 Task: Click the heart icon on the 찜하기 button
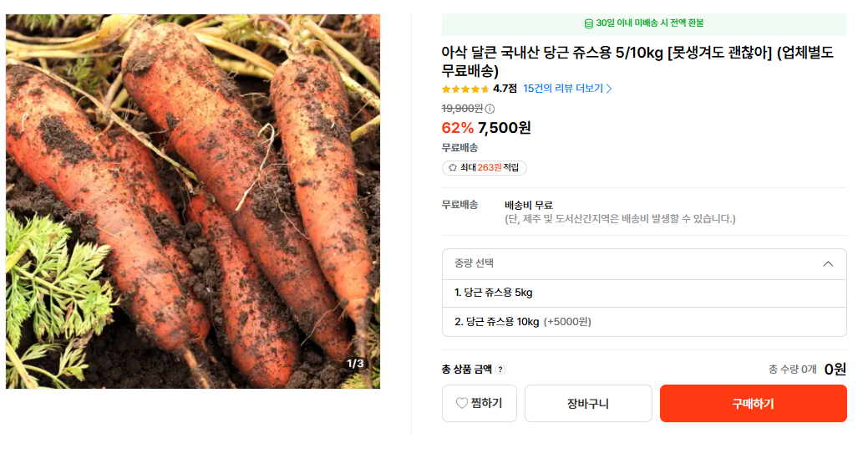coord(461,403)
